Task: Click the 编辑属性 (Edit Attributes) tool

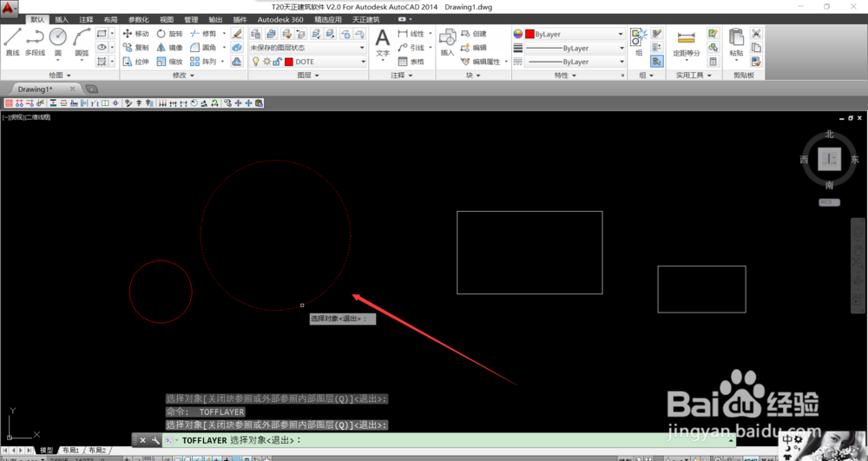Action: click(x=481, y=62)
